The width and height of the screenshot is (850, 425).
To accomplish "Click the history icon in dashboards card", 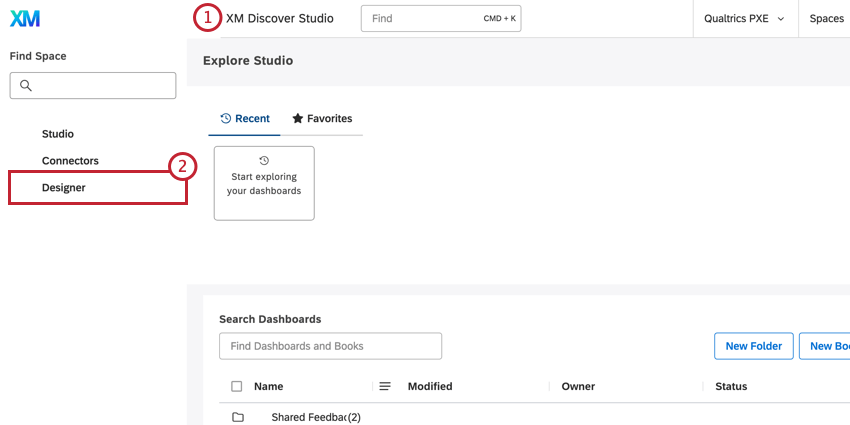I will [x=264, y=160].
